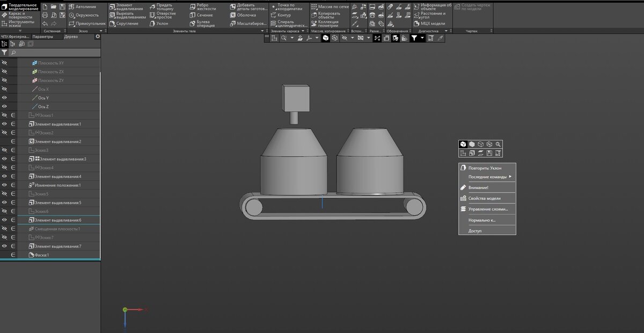Select Копировать объекты command
The image size is (644, 333).
[326, 15]
